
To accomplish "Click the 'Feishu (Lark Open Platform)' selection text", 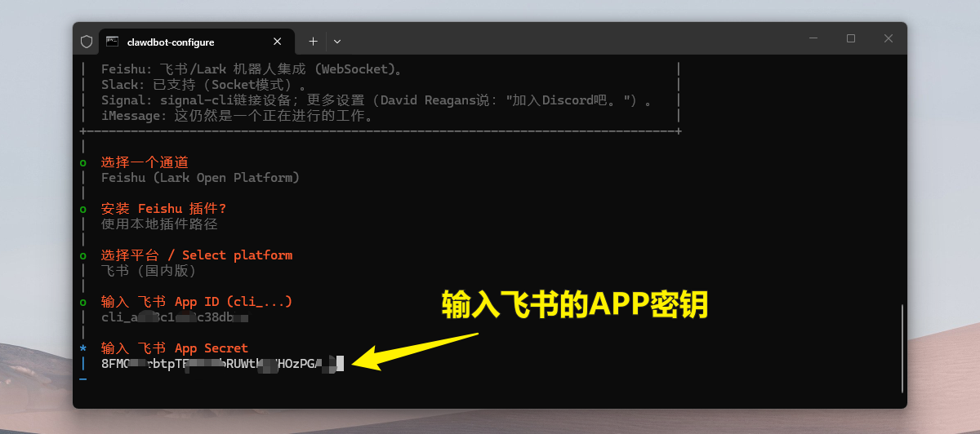I will pos(200,178).
